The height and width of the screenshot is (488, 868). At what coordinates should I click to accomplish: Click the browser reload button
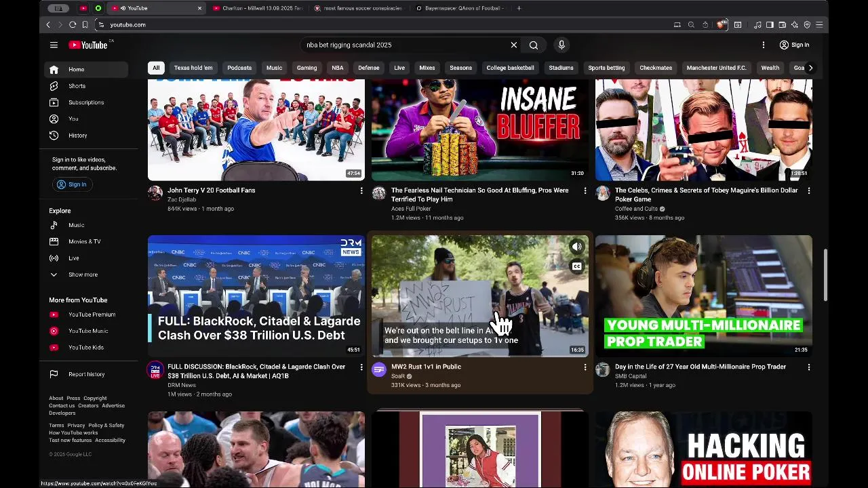point(73,24)
